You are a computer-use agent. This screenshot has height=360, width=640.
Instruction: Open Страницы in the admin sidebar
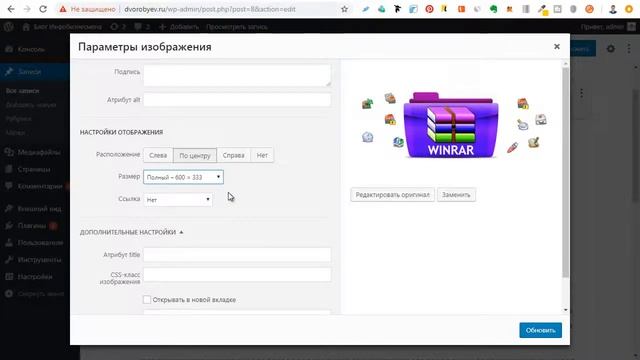(34, 169)
